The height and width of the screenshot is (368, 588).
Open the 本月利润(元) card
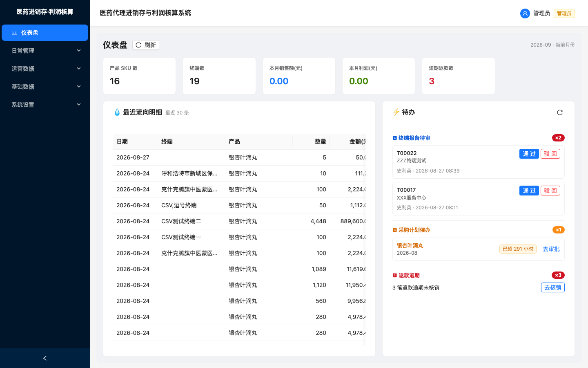coord(379,76)
